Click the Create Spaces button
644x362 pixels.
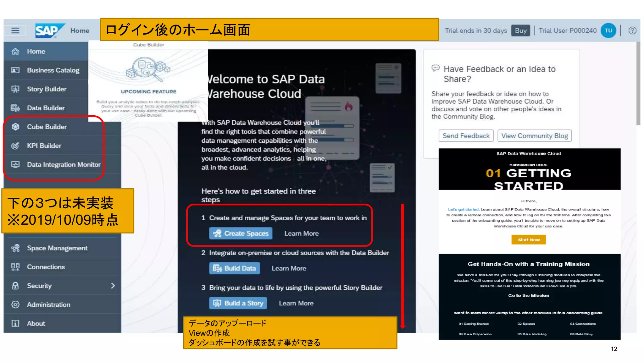pos(241,233)
